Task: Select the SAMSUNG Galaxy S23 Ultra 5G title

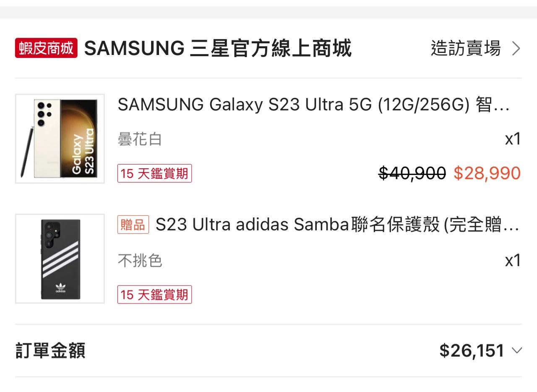Action: tap(313, 105)
